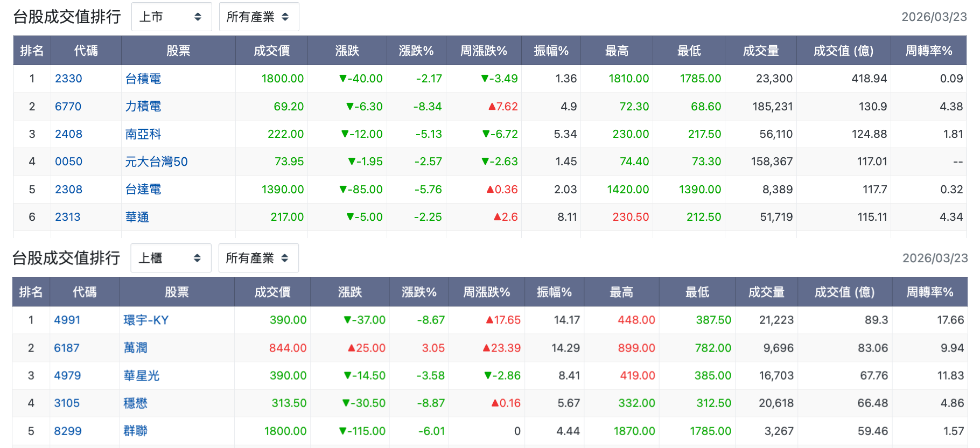Sort upper table by 成交價 header
The width and height of the screenshot is (980, 448).
[271, 51]
